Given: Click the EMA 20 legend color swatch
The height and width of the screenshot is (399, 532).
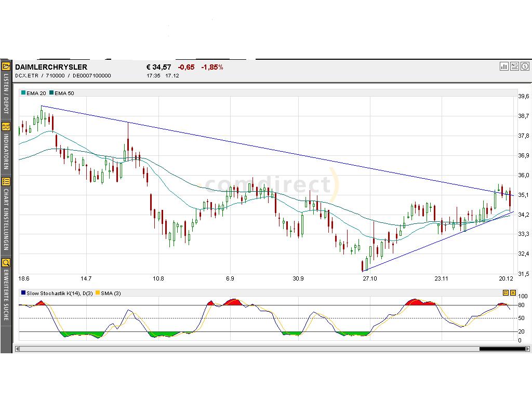Looking at the screenshot, I should pyautogui.click(x=23, y=92).
